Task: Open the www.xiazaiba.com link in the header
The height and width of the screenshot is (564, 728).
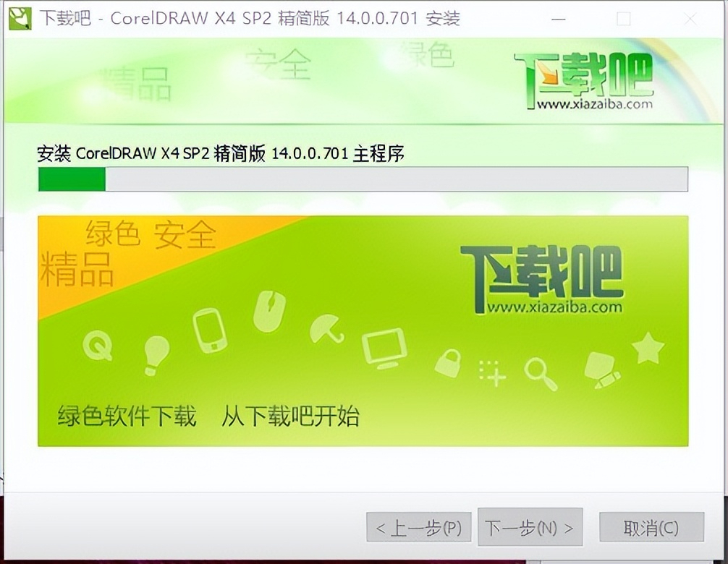Action: pos(595,104)
